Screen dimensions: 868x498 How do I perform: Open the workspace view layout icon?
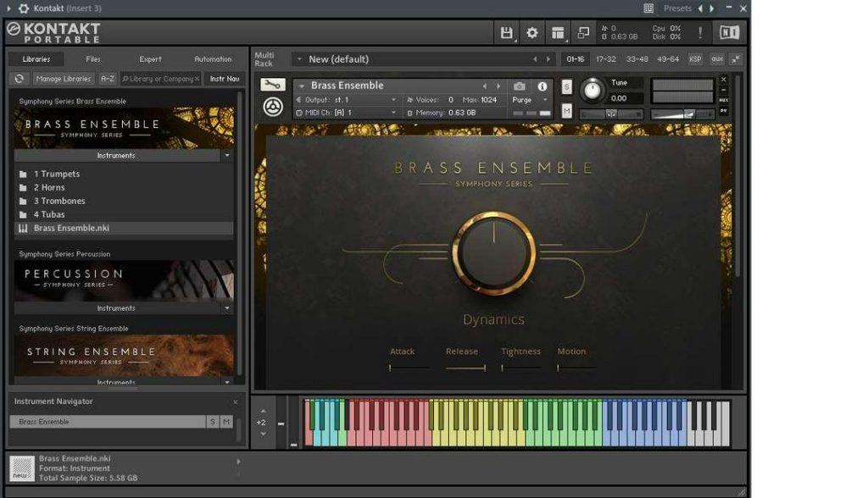pos(557,31)
